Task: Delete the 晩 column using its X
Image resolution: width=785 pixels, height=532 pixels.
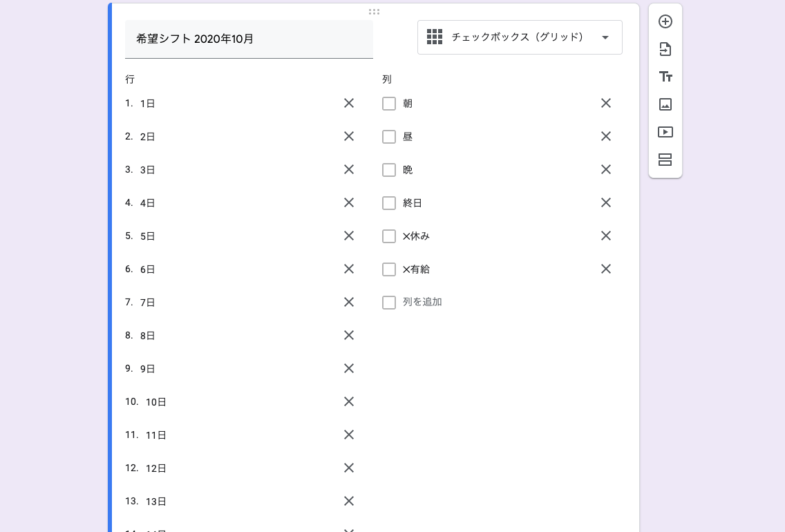Action: tap(606, 169)
